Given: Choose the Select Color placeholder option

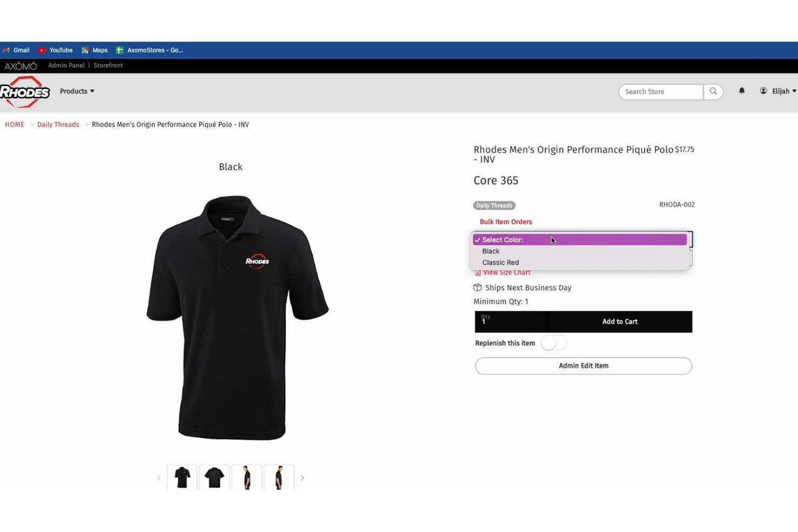Looking at the screenshot, I should (x=580, y=240).
